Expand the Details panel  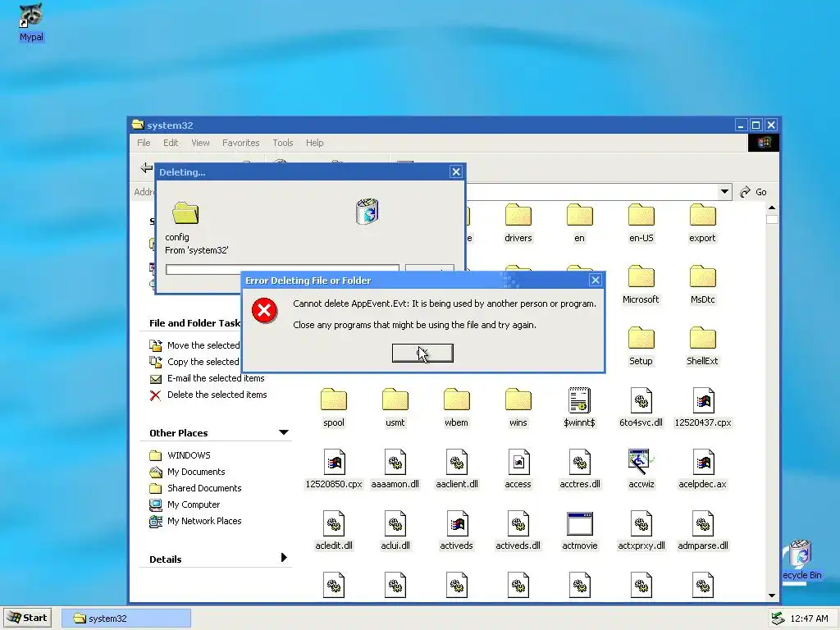coord(283,558)
